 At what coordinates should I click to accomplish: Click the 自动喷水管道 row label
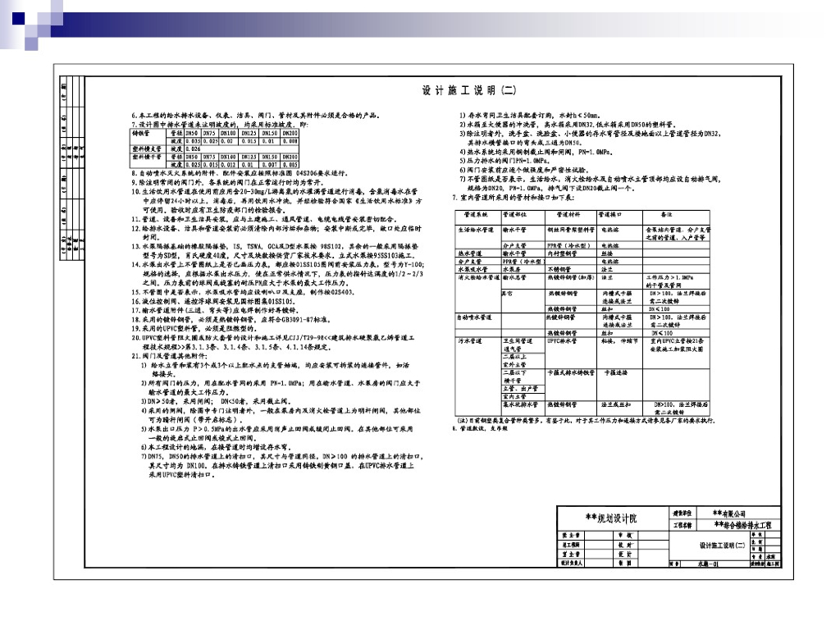[x=475, y=317]
